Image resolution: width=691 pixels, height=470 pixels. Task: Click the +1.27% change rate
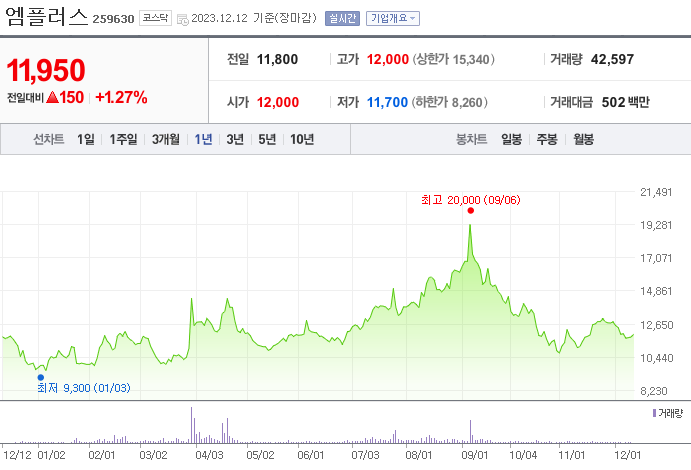point(121,97)
